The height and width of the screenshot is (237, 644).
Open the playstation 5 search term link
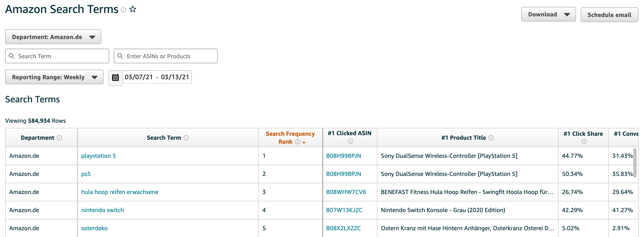tap(98, 156)
